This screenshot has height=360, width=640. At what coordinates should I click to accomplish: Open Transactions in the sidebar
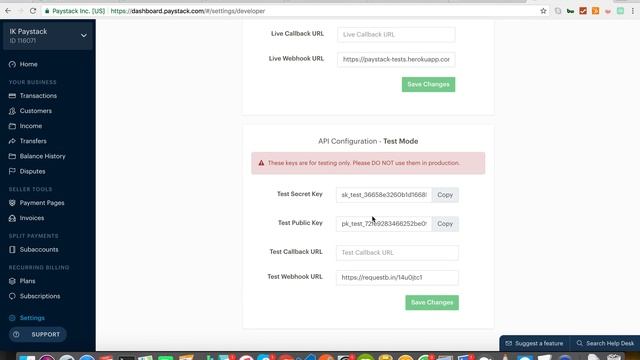(38, 96)
